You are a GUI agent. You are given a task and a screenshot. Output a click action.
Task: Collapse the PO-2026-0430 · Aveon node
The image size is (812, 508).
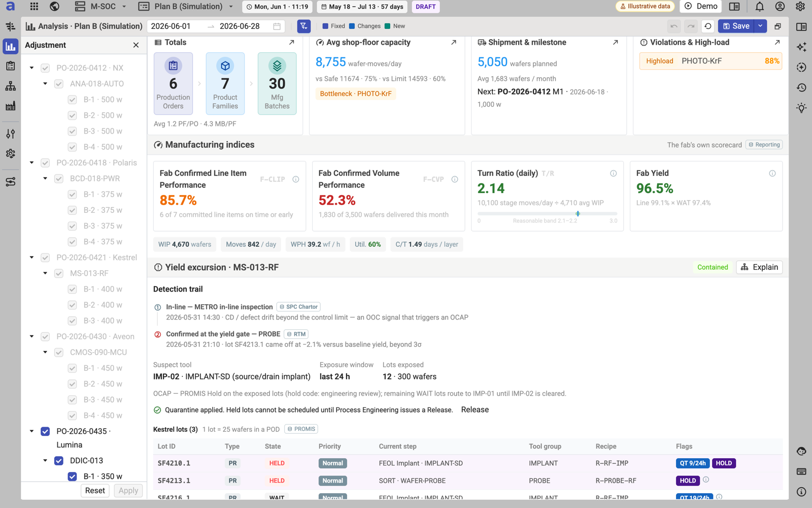[x=31, y=336]
